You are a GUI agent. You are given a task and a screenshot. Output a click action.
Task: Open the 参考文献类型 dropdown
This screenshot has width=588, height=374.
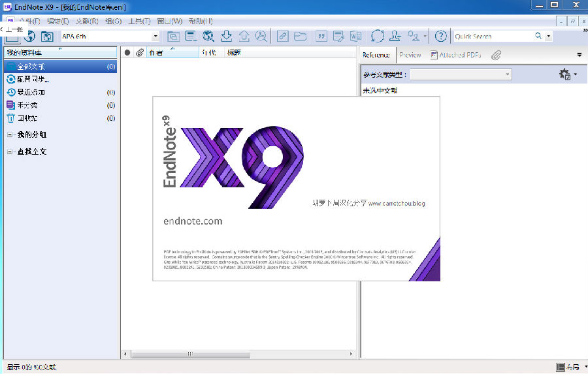point(461,74)
